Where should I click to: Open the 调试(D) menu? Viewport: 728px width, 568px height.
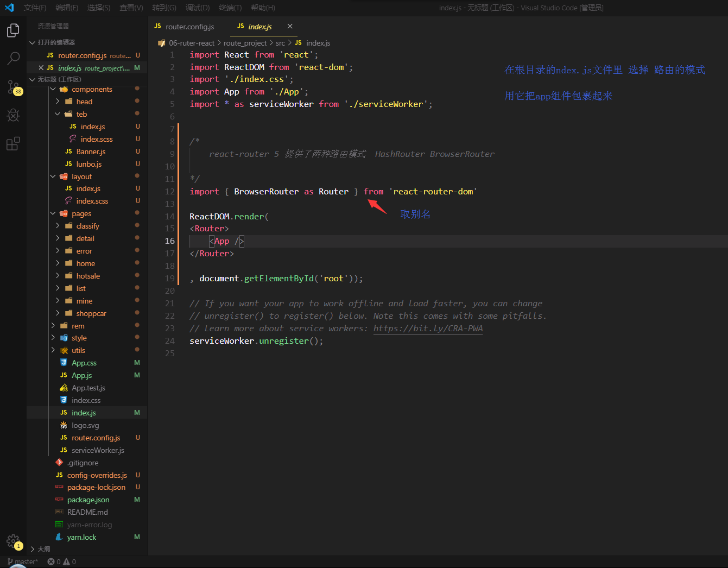198,8
